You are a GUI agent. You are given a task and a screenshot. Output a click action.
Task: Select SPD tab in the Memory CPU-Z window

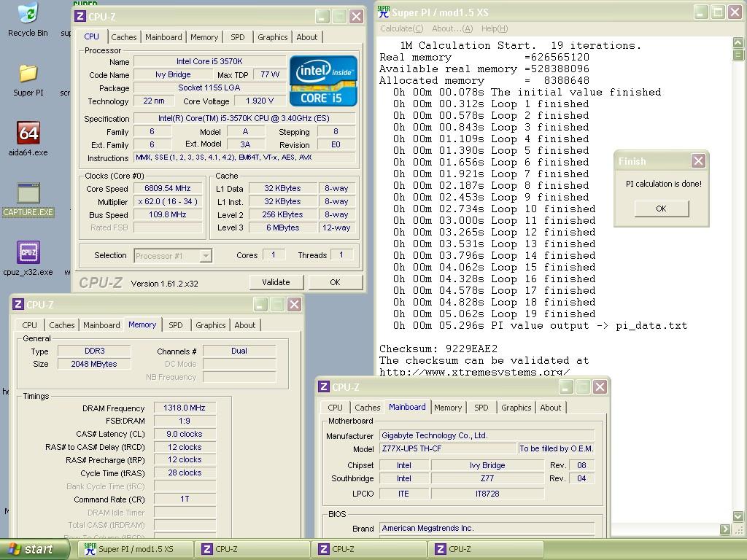[x=176, y=325]
